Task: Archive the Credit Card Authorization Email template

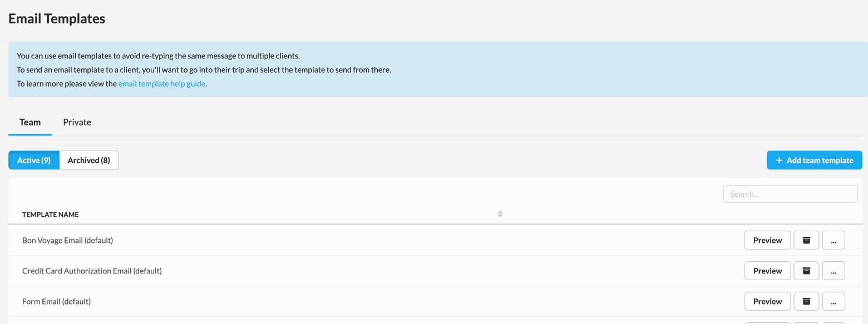Action: 806,271
